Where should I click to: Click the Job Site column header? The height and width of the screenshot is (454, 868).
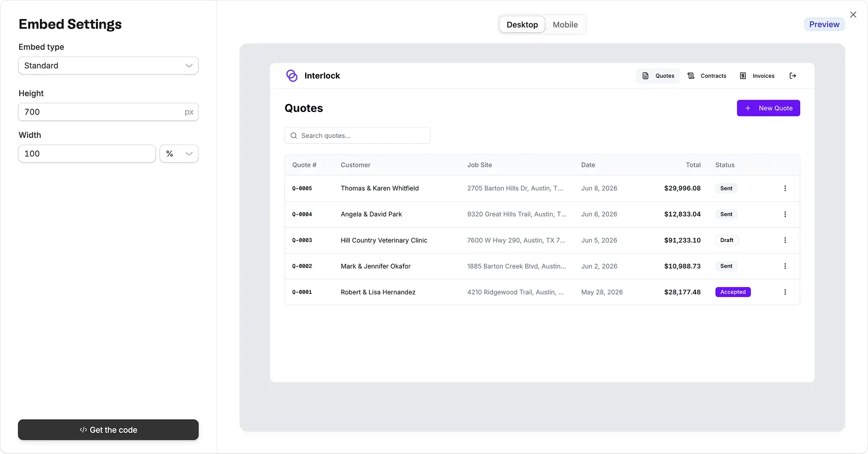coord(480,165)
